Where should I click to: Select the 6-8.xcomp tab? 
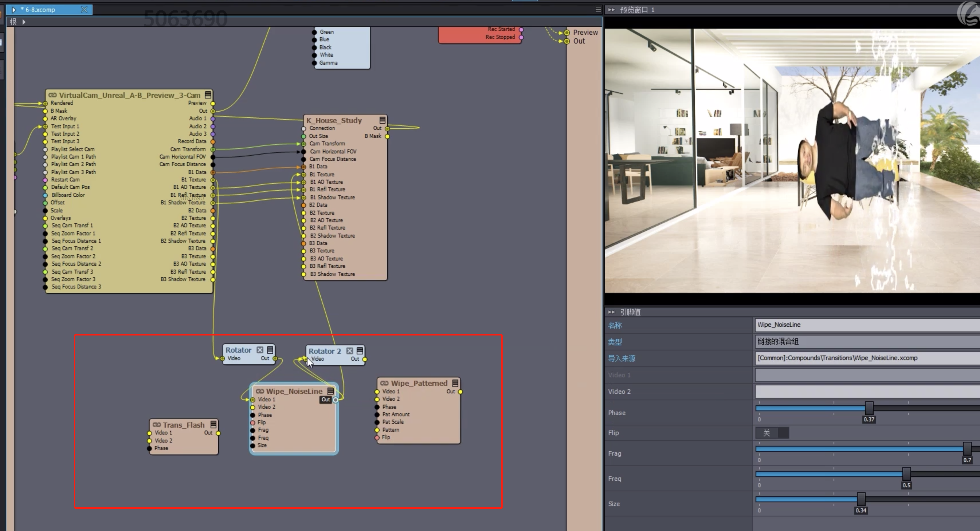[40, 10]
